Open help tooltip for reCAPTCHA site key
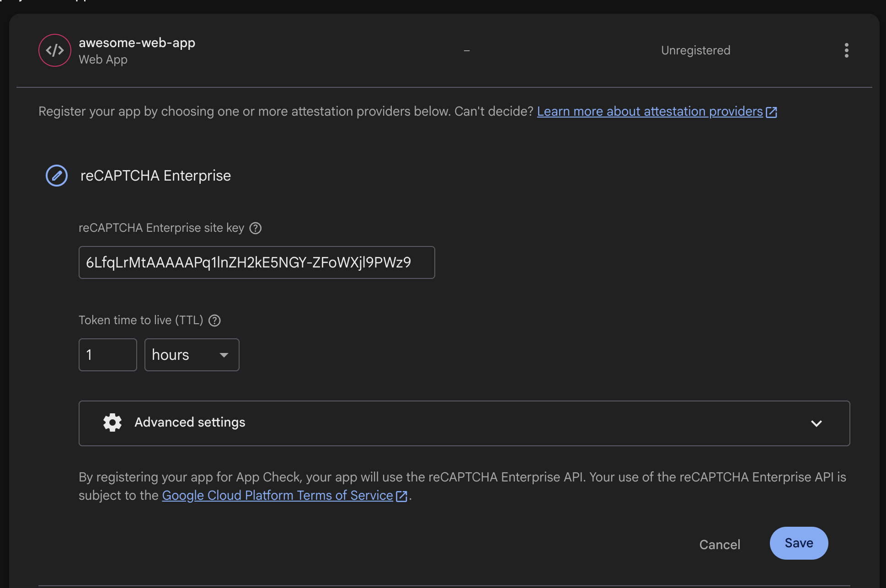Image resolution: width=886 pixels, height=588 pixels. tap(256, 228)
